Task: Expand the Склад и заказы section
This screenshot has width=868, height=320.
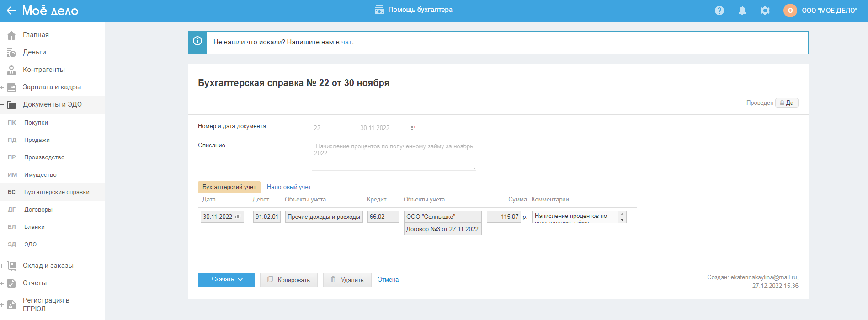Action: pyautogui.click(x=2, y=266)
